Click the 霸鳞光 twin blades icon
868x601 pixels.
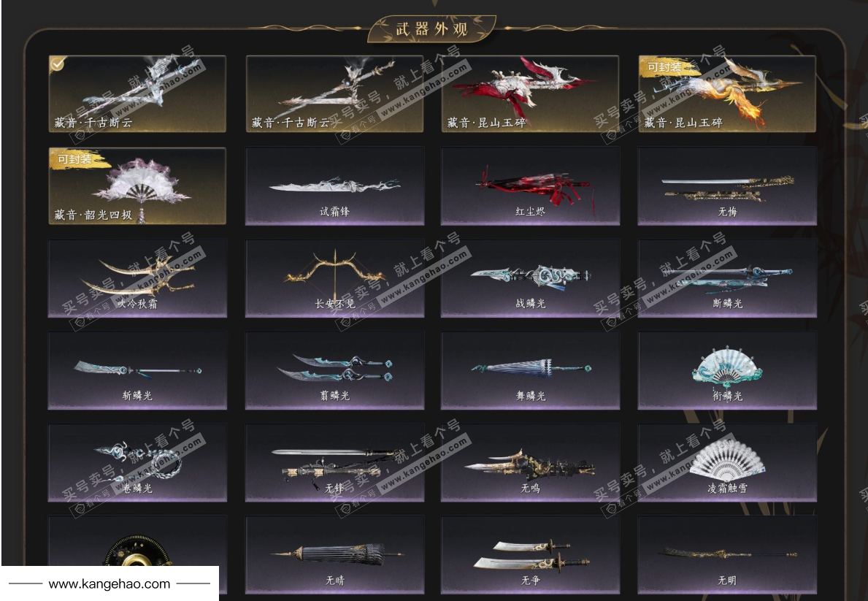click(x=334, y=370)
